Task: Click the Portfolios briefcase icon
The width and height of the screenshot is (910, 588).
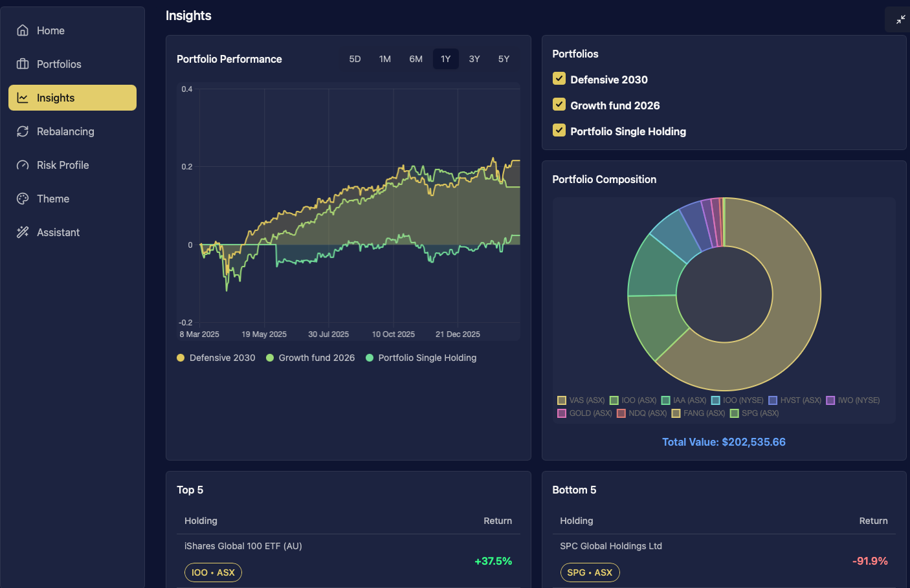Action: [x=23, y=64]
